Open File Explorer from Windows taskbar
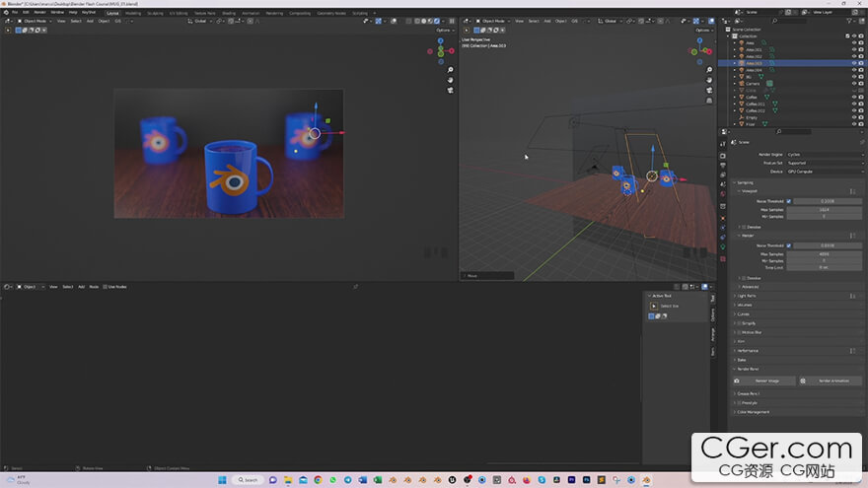This screenshot has height=488, width=868. tap(288, 480)
